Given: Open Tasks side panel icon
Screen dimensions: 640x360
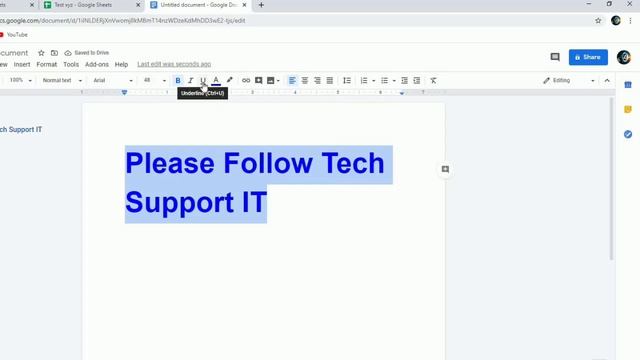Looking at the screenshot, I should [x=628, y=134].
